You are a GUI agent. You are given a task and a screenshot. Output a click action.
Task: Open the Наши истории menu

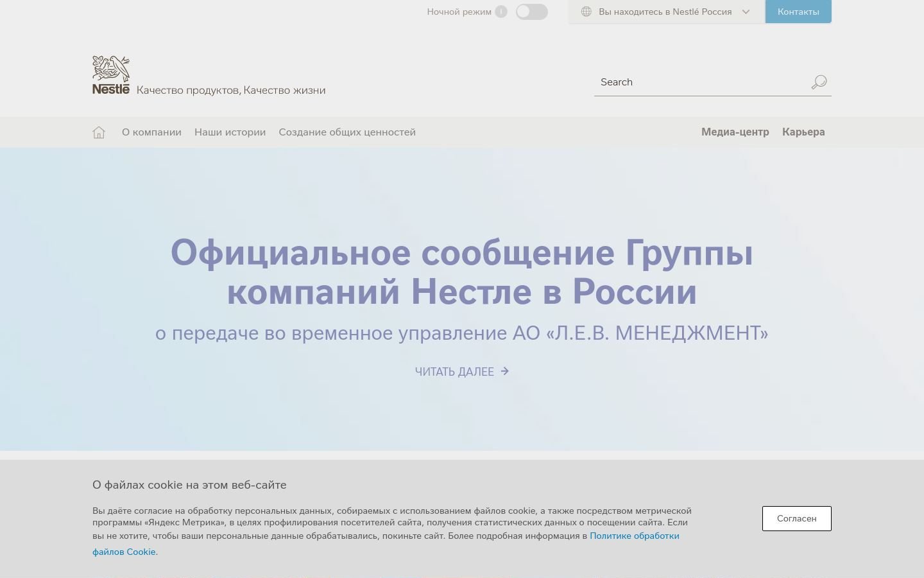point(230,132)
